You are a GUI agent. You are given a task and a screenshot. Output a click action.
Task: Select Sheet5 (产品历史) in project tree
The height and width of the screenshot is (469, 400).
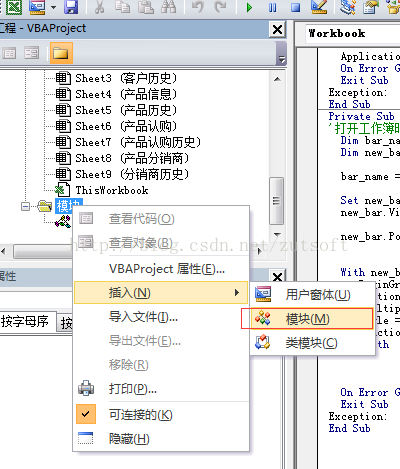126,110
